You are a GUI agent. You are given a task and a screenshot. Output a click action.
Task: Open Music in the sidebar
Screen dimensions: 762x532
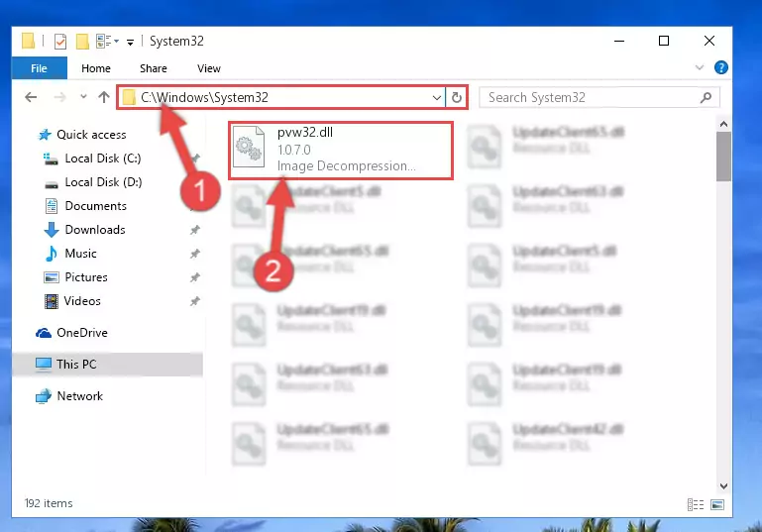pyautogui.click(x=80, y=254)
